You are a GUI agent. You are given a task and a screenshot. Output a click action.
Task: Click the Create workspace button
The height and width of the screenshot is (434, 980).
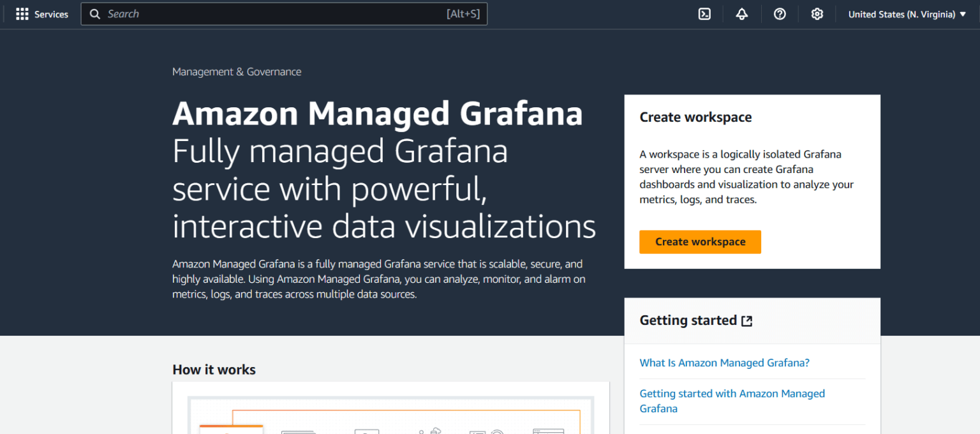pyautogui.click(x=700, y=242)
